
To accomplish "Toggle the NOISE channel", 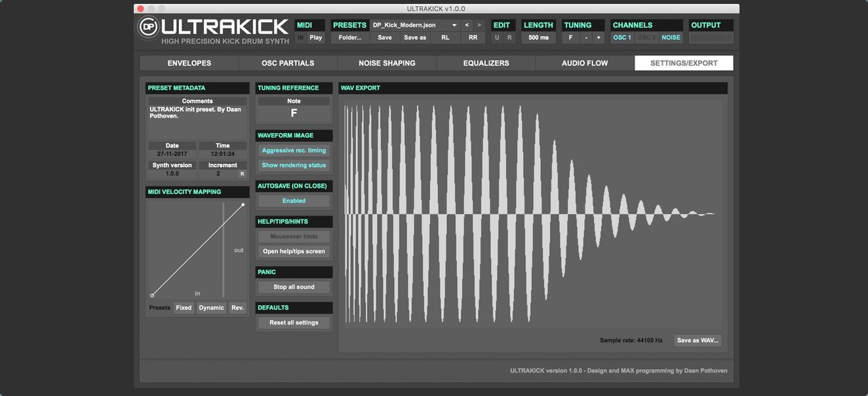I will coord(671,37).
